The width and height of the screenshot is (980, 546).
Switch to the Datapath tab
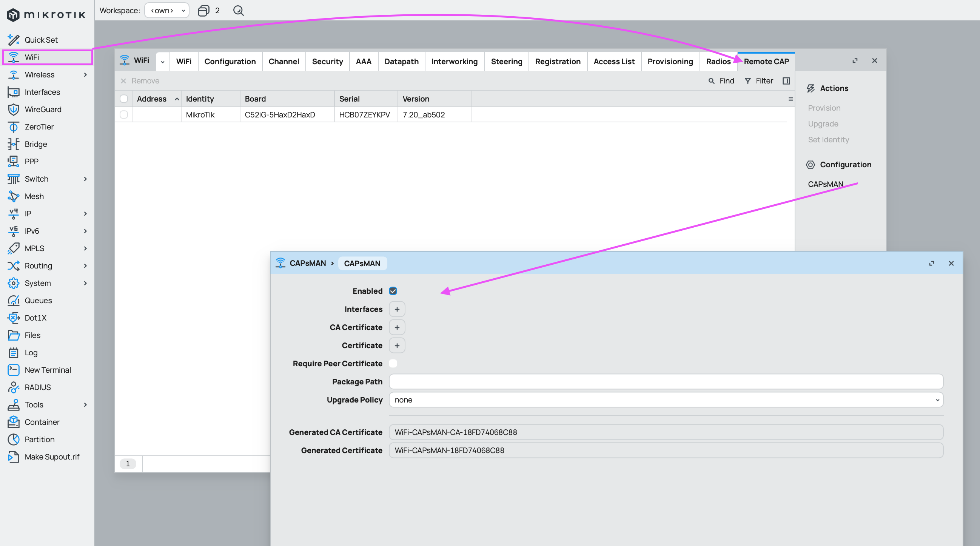[401, 62]
